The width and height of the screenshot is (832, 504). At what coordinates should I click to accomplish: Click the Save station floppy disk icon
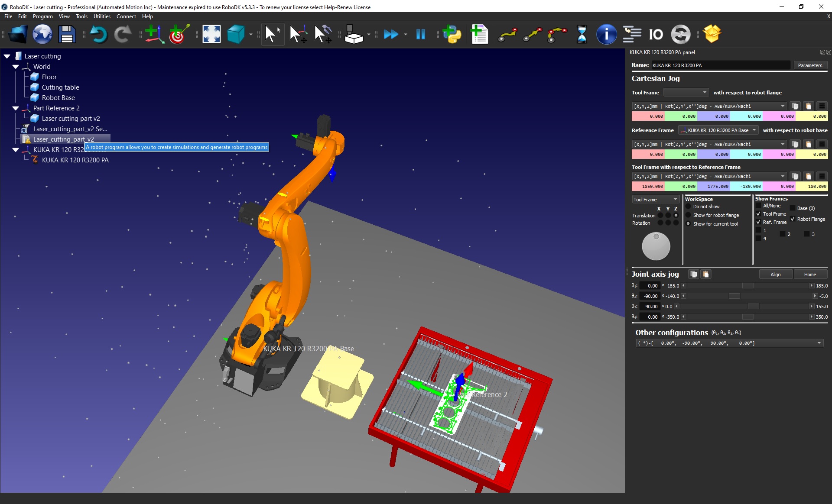pyautogui.click(x=67, y=34)
